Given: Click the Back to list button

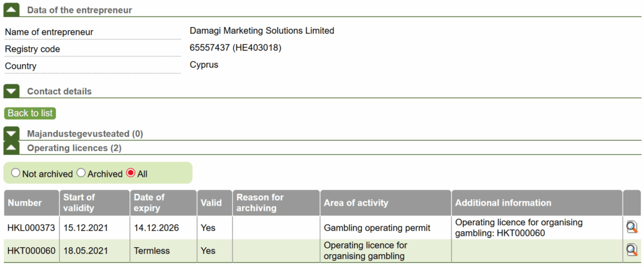Looking at the screenshot, I should pos(30,113).
